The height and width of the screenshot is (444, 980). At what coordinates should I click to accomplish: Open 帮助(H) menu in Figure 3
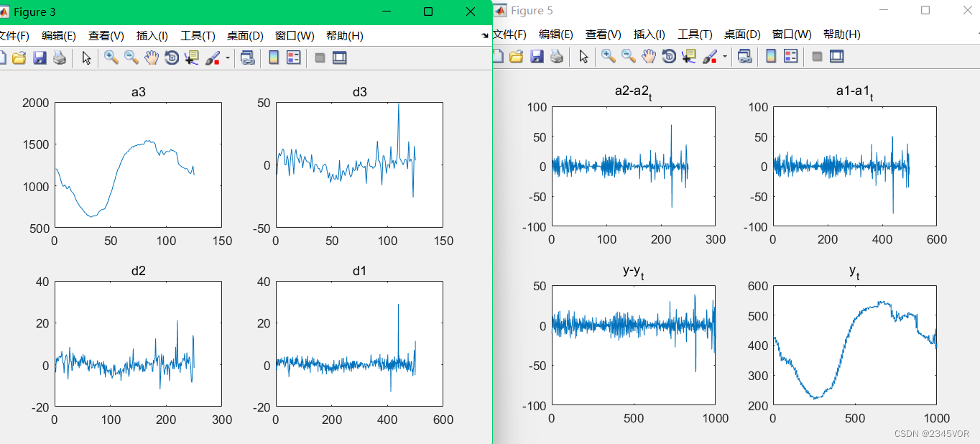point(345,36)
